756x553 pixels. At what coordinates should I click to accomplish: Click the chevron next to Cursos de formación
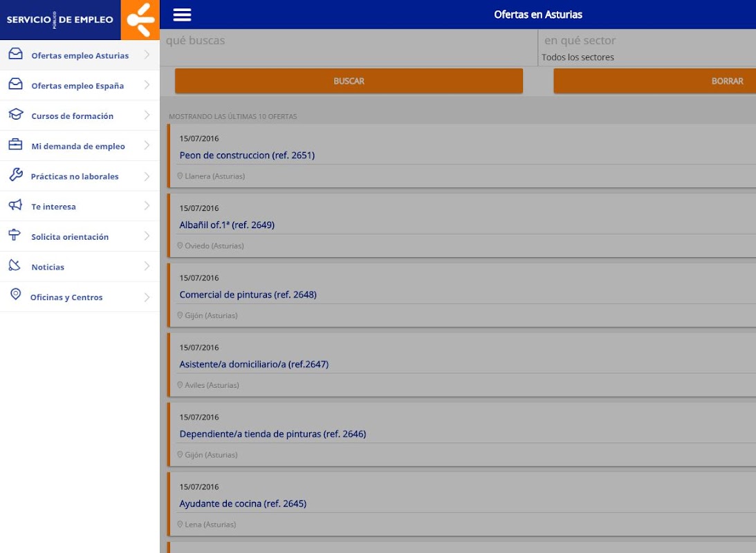click(x=147, y=115)
